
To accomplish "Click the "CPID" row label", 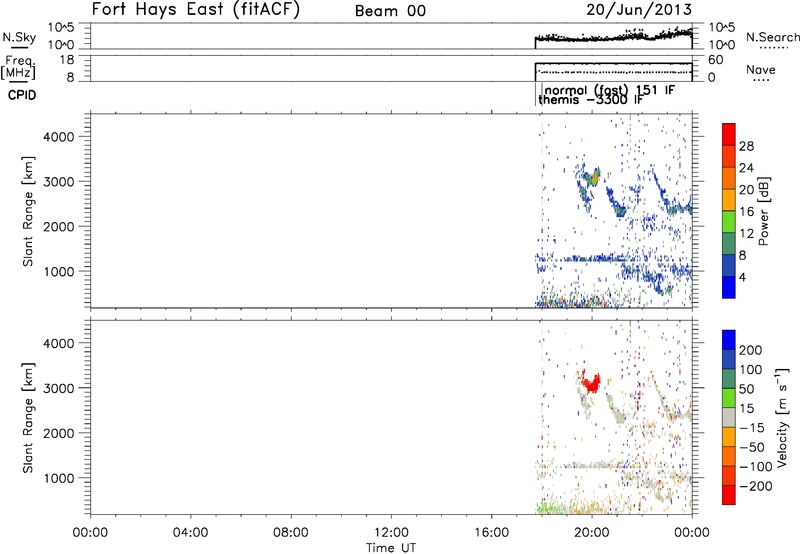I will pyautogui.click(x=22, y=95).
